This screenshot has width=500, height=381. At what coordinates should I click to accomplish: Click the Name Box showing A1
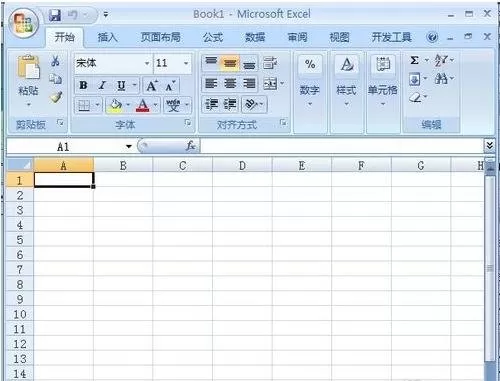pos(63,146)
